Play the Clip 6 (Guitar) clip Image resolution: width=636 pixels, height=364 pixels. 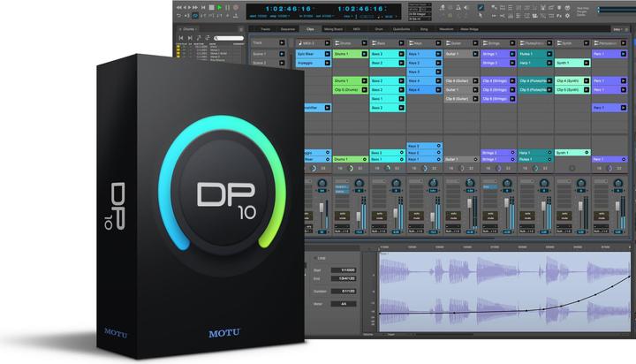475,99
